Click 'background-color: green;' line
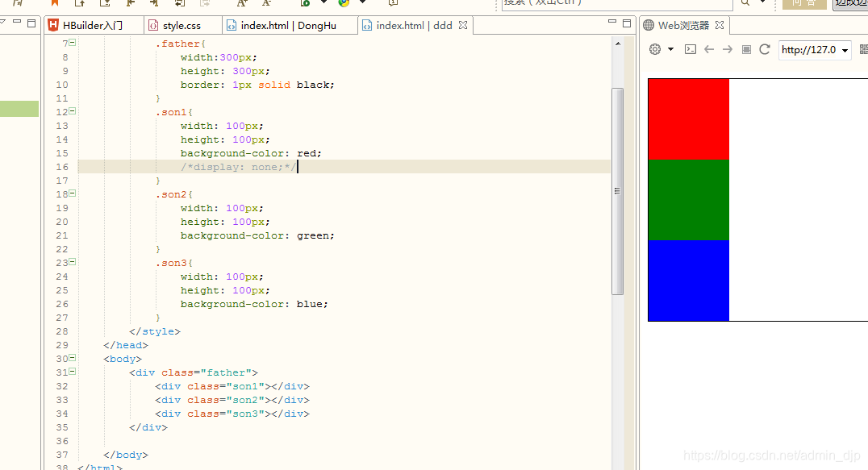 click(x=257, y=235)
